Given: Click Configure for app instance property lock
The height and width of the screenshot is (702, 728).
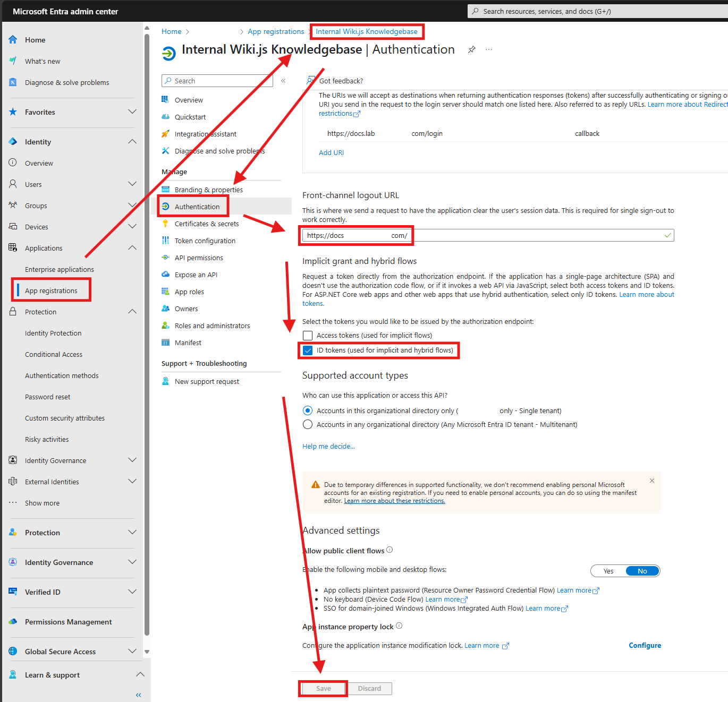Looking at the screenshot, I should coord(645,645).
